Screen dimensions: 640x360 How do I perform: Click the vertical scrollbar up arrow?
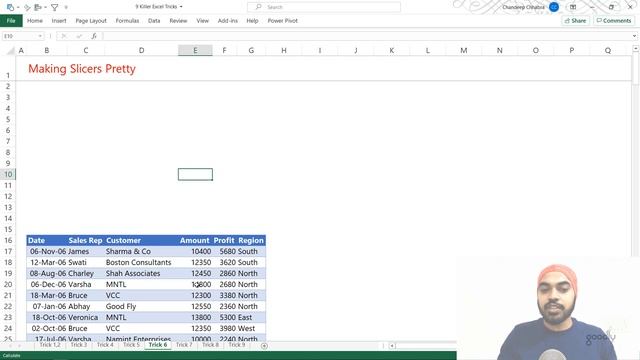click(x=636, y=49)
